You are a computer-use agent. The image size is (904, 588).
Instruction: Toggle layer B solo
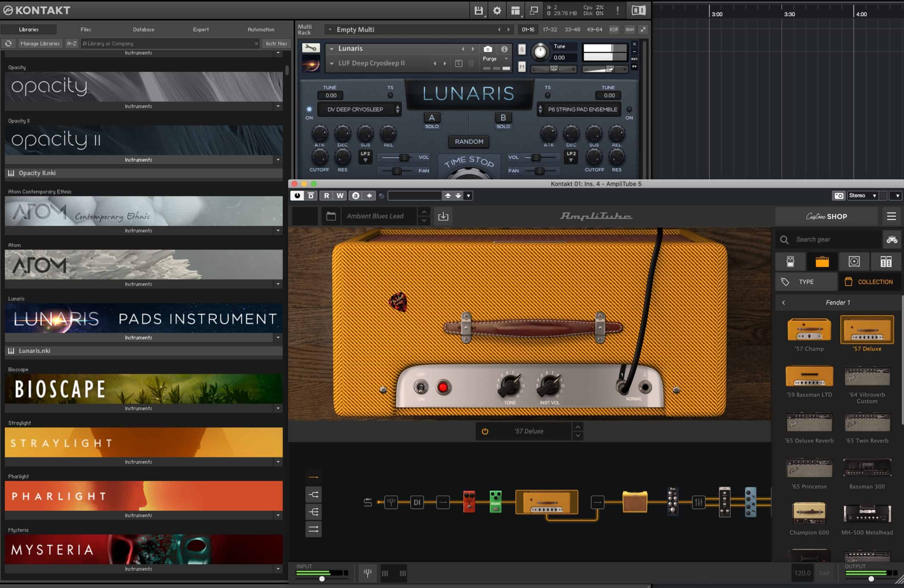click(x=503, y=118)
